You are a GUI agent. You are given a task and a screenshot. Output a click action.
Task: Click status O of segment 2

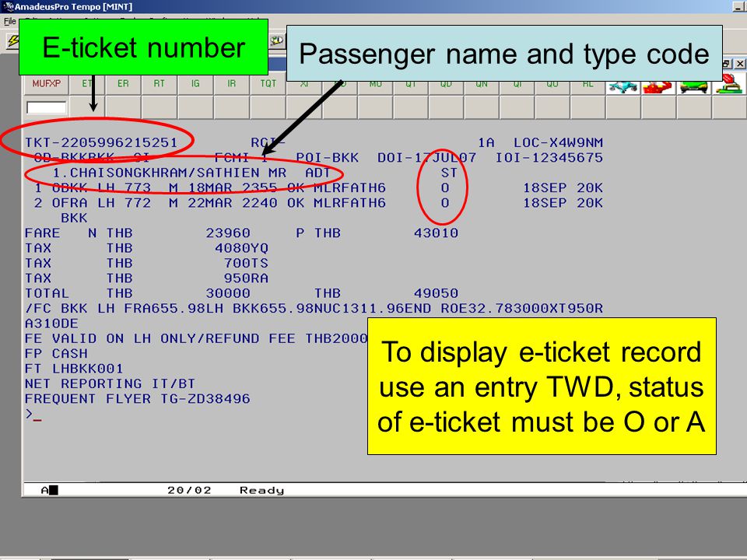pyautogui.click(x=445, y=203)
